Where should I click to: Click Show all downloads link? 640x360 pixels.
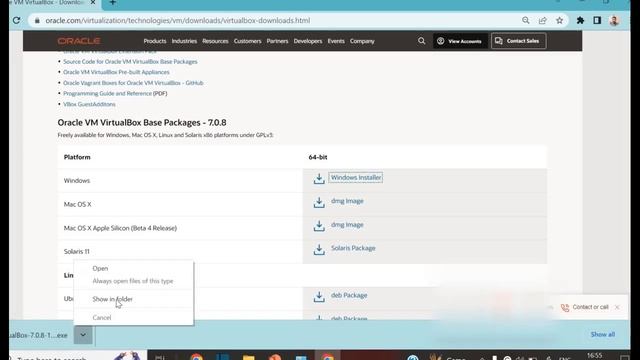pyautogui.click(x=602, y=334)
